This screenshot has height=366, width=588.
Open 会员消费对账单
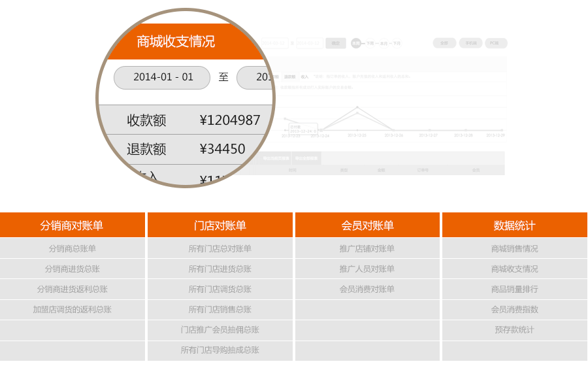click(x=367, y=289)
